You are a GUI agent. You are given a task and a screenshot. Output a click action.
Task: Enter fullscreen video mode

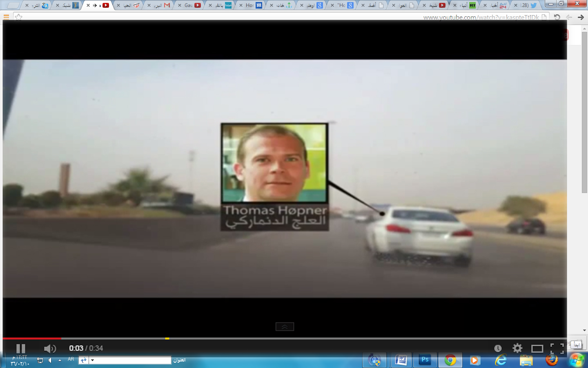click(x=557, y=348)
